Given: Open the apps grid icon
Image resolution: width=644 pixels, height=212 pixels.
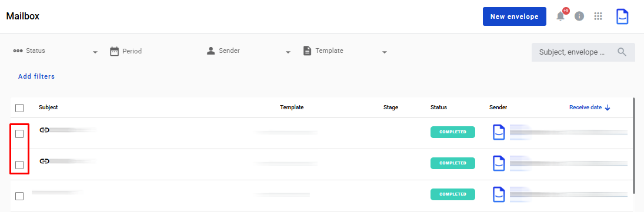Looking at the screenshot, I should (x=598, y=16).
